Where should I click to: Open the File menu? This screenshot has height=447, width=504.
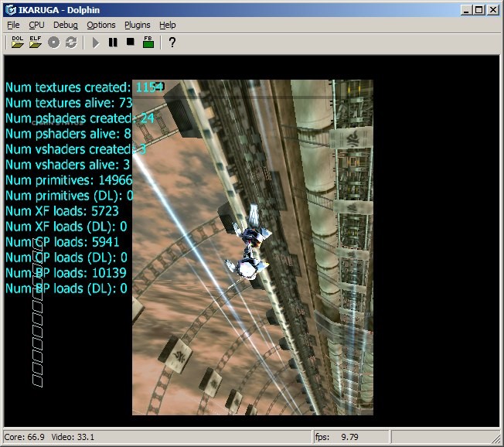pyautogui.click(x=13, y=25)
